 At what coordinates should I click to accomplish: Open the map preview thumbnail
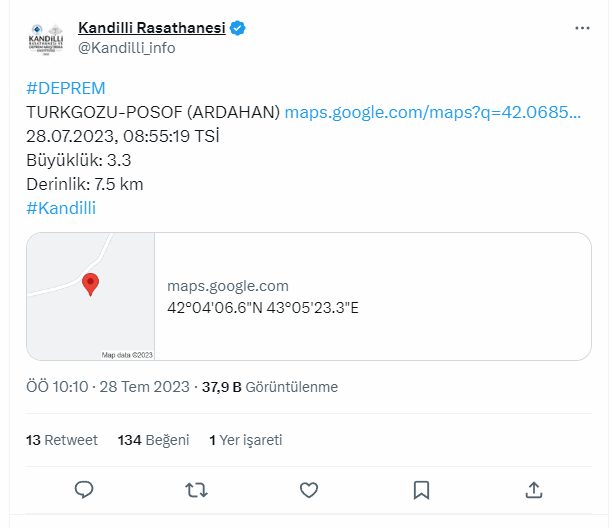[90, 297]
